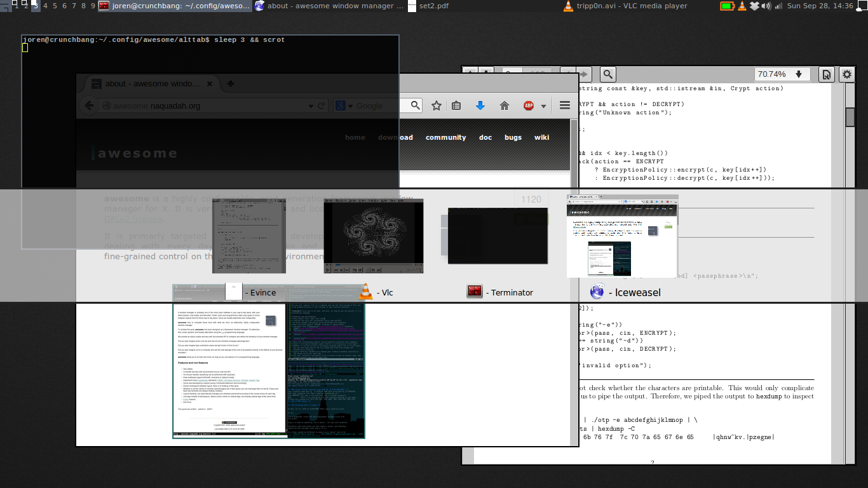
Task: Switch to workspace tag 3
Action: [36, 6]
